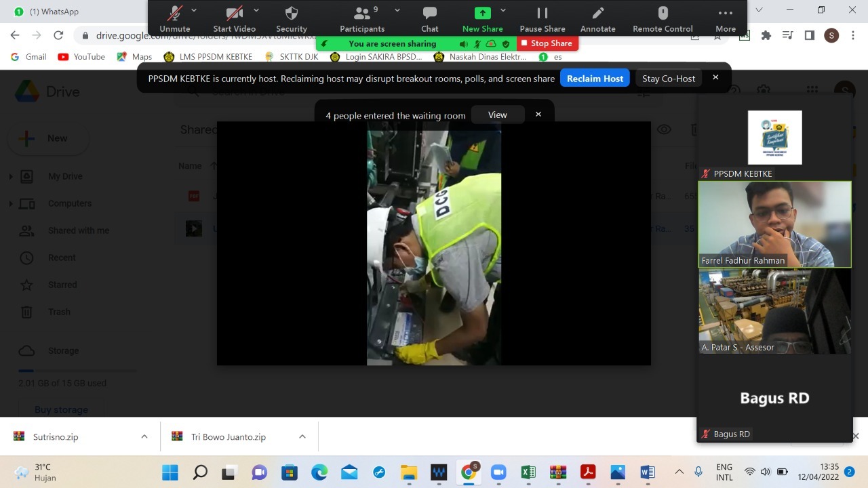The image size is (868, 488).
Task: Select the PPSDM KEBTKE participant tile
Action: 774,137
